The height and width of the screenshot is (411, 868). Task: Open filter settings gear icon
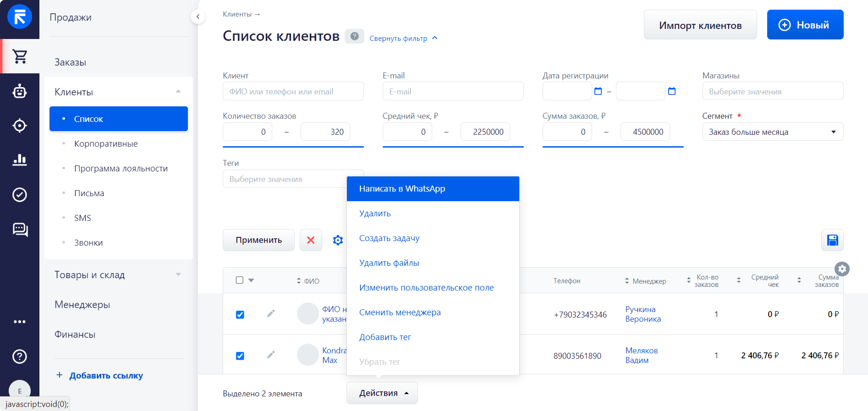pyautogui.click(x=338, y=240)
